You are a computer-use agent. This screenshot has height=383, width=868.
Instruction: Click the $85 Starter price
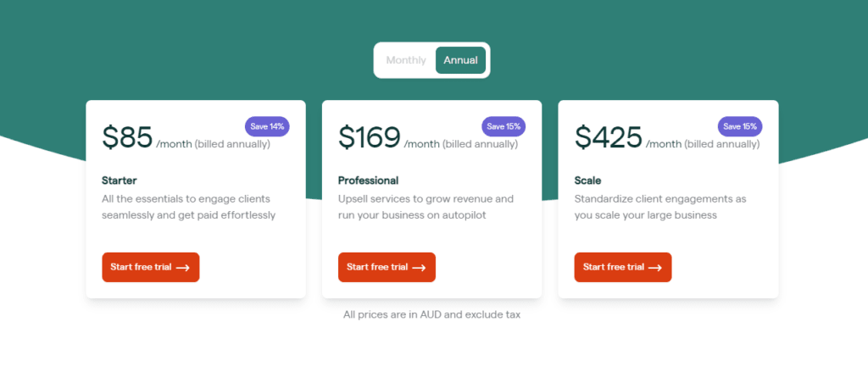[127, 137]
